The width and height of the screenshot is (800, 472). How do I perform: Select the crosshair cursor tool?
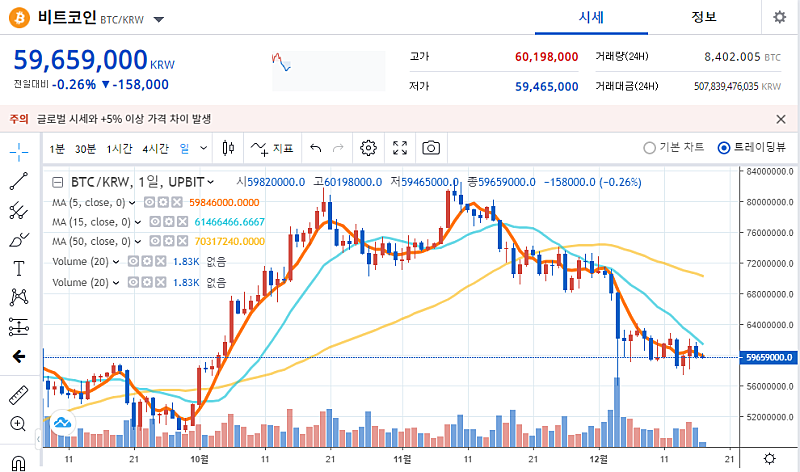pyautogui.click(x=19, y=152)
